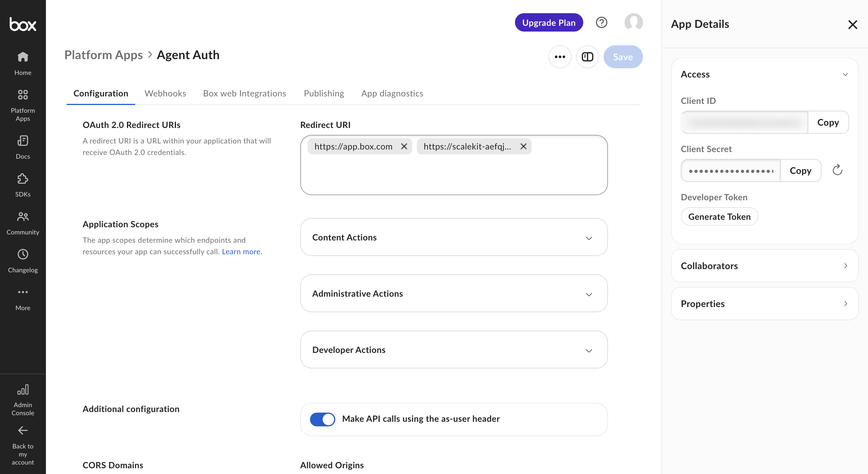Click the Save button
868x474 pixels.
click(623, 57)
